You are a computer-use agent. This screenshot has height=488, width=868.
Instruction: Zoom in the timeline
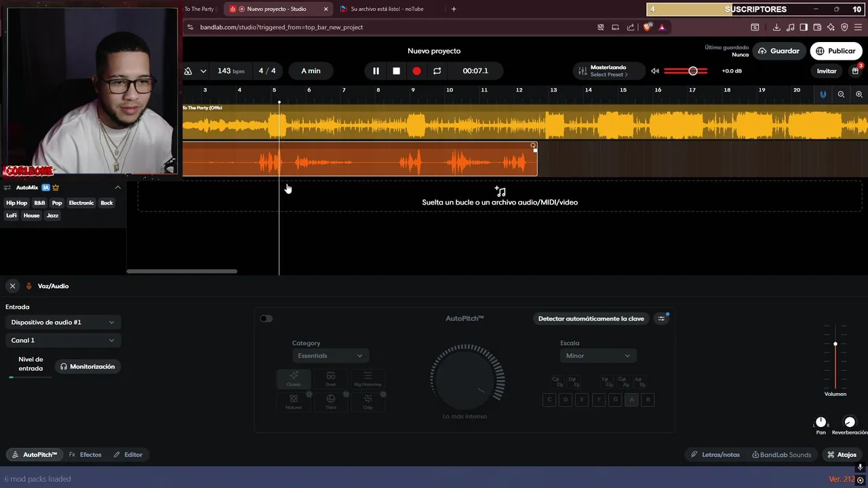tap(859, 94)
